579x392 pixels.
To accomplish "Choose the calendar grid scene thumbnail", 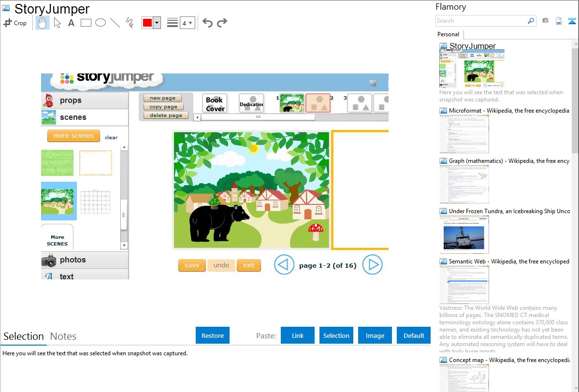I will click(96, 202).
